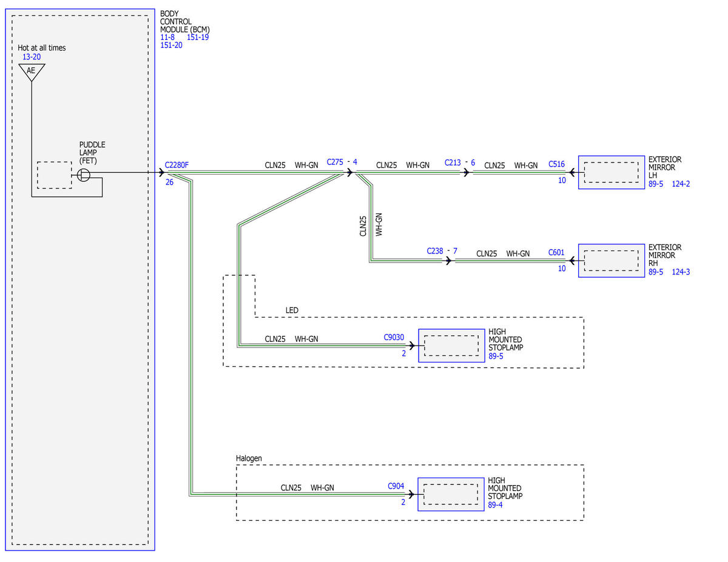Click the "PUDDLE LAMP (FET)" label
This screenshot has height=562, width=728.
(x=92, y=153)
